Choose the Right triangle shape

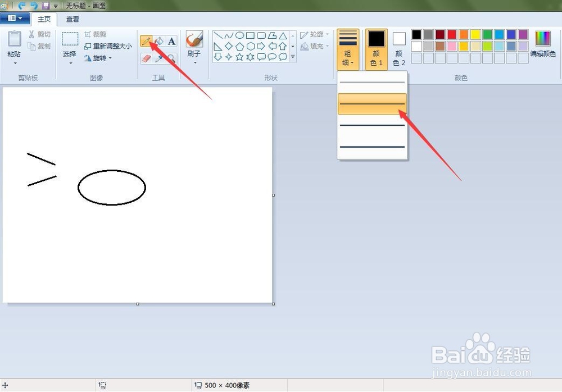(218, 46)
